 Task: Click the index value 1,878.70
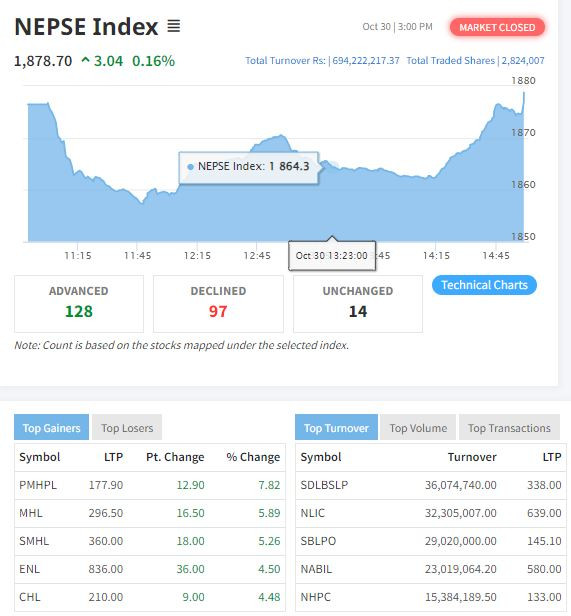[43, 61]
